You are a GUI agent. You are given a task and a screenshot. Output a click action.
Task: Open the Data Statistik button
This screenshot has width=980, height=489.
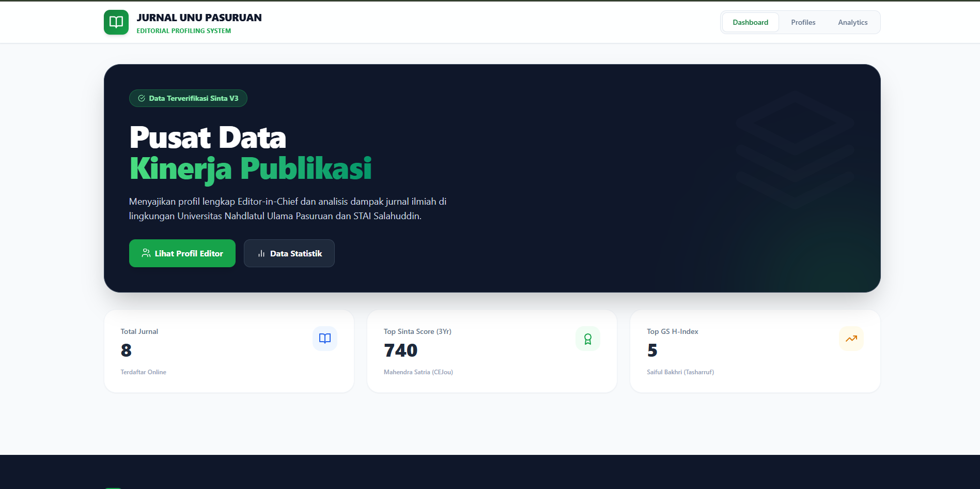tap(289, 253)
